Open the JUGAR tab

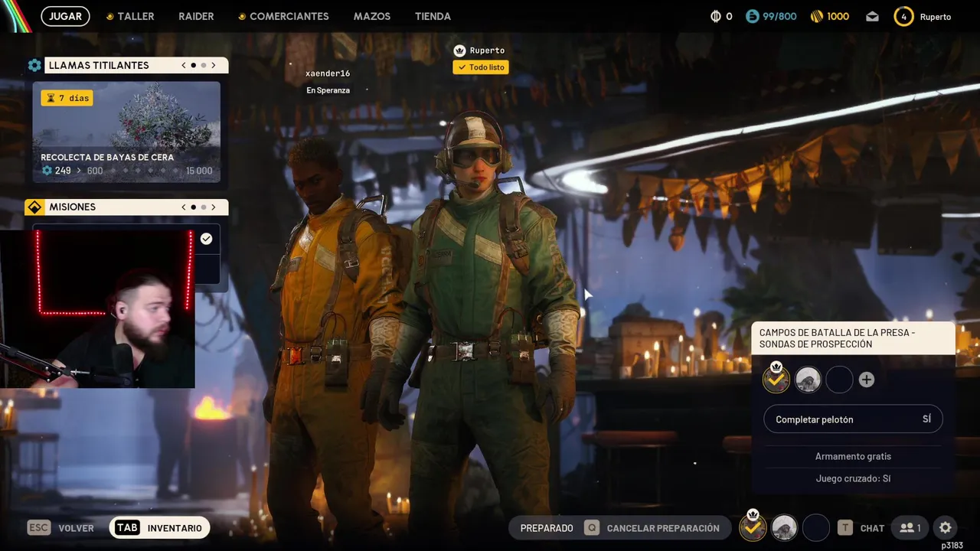pyautogui.click(x=65, y=16)
